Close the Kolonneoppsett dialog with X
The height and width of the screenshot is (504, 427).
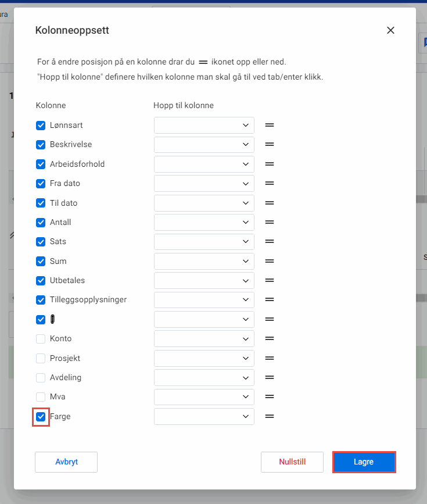coord(390,30)
